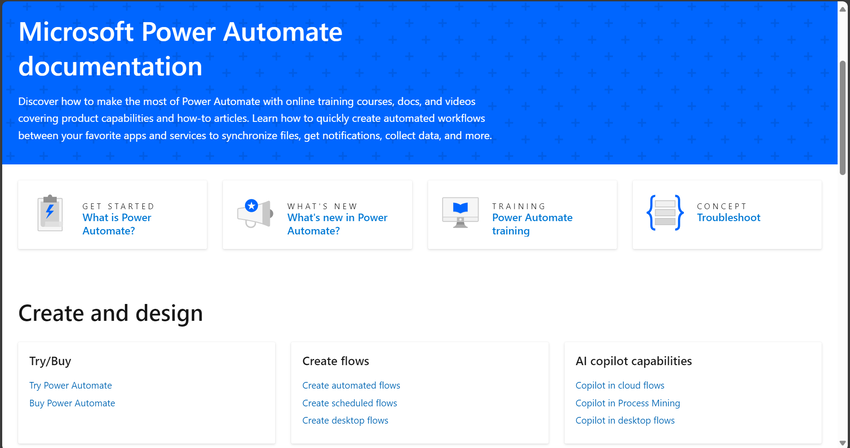Follow the 'Buy Power Automate' link
Screen dimensions: 850x448
(x=72, y=403)
